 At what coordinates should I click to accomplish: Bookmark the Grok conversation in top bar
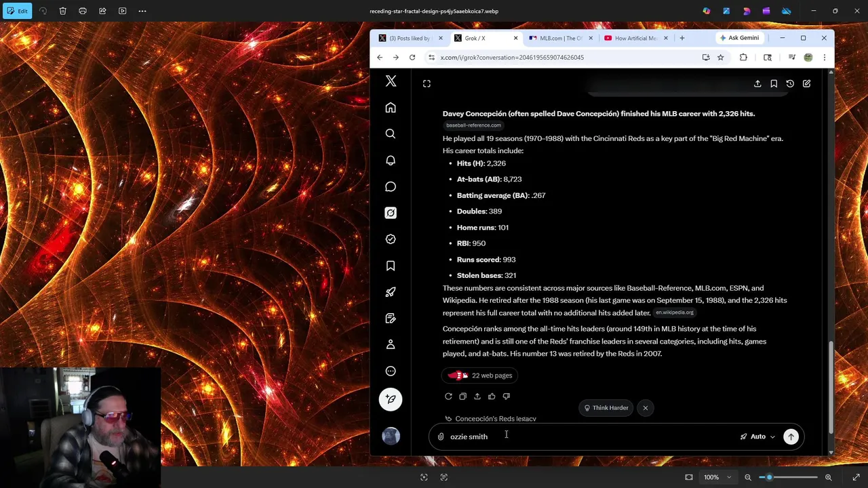pyautogui.click(x=774, y=83)
